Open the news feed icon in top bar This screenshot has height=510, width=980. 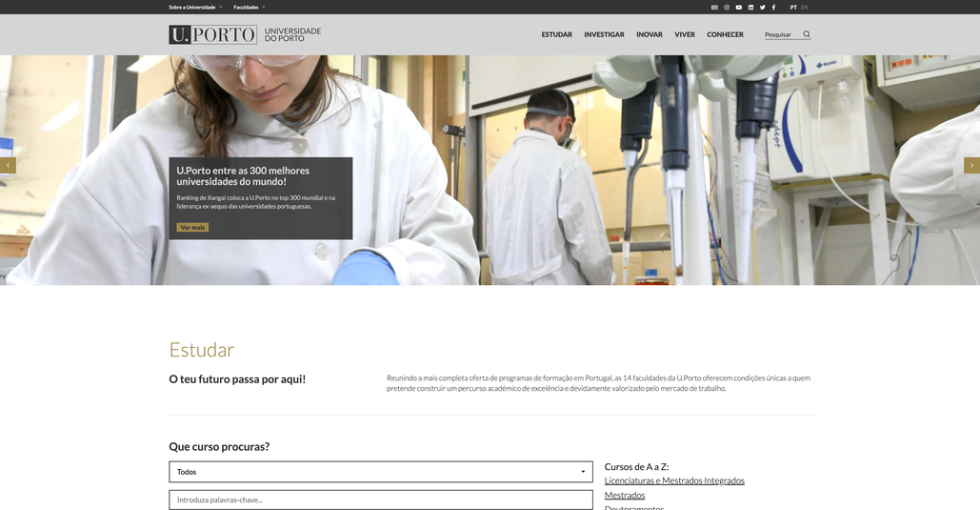[x=714, y=8]
